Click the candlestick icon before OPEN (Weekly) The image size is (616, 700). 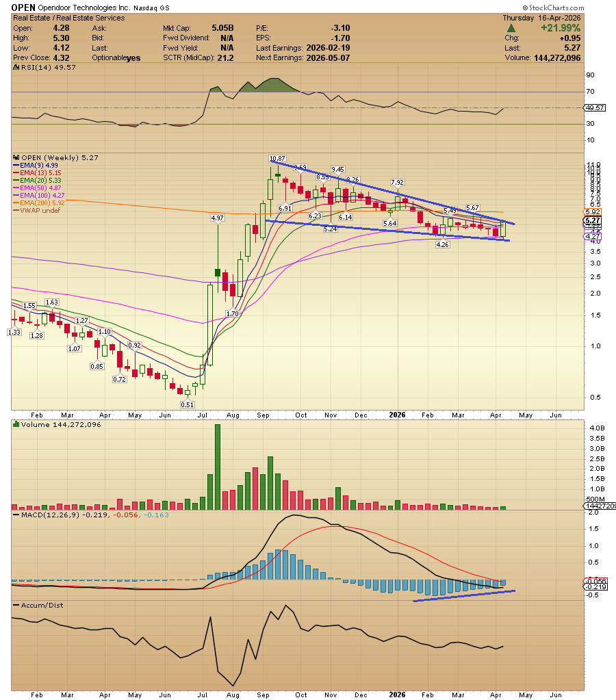click(16, 157)
